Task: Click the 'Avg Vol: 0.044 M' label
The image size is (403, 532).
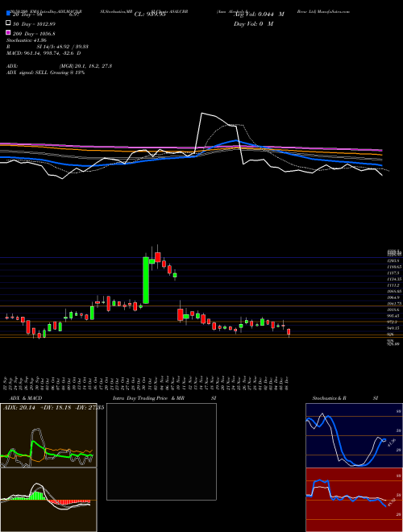Action: [x=259, y=15]
